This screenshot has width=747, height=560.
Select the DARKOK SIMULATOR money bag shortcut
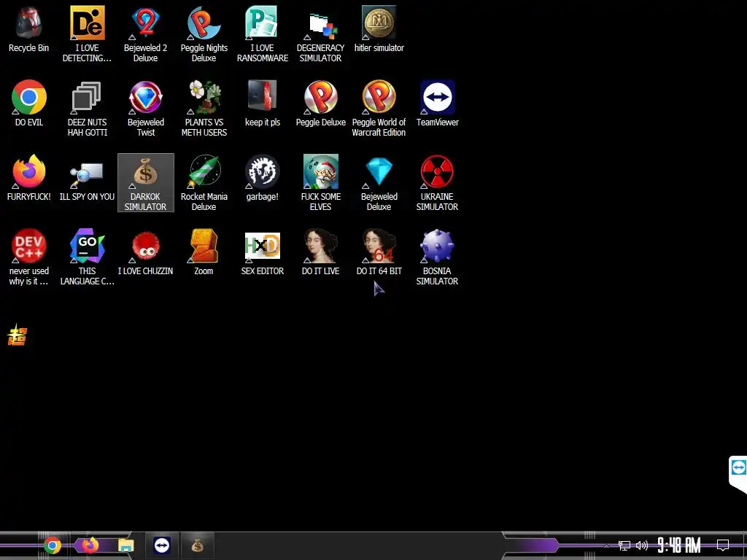[x=145, y=183]
